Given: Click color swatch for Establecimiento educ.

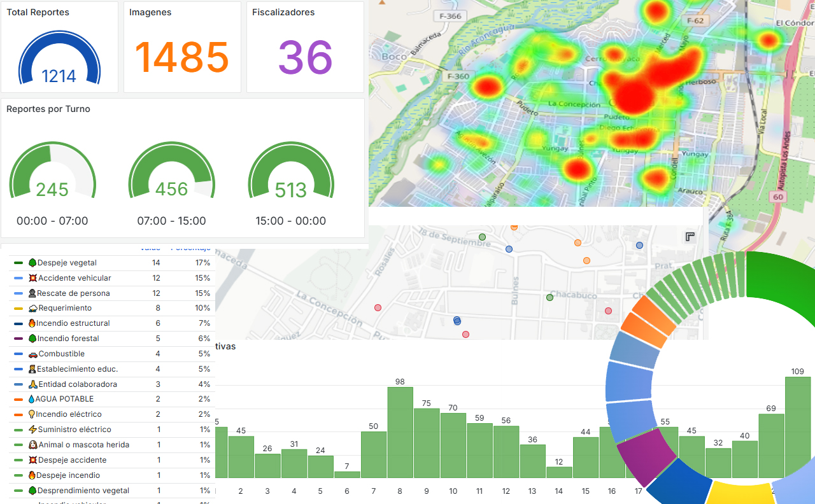Looking at the screenshot, I should pyautogui.click(x=18, y=369).
